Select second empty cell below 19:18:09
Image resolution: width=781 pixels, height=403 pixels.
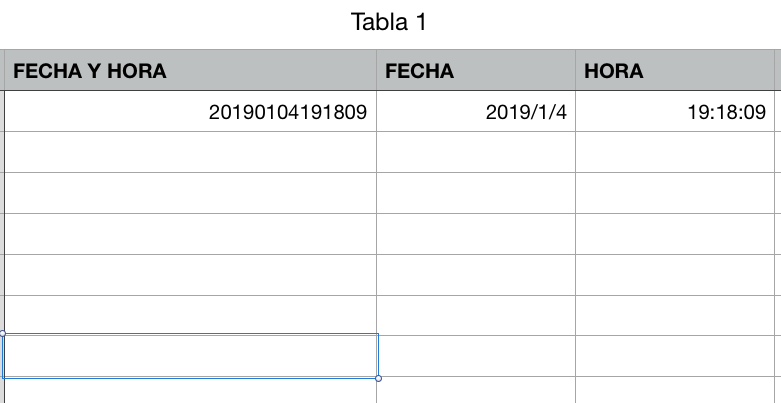675,193
